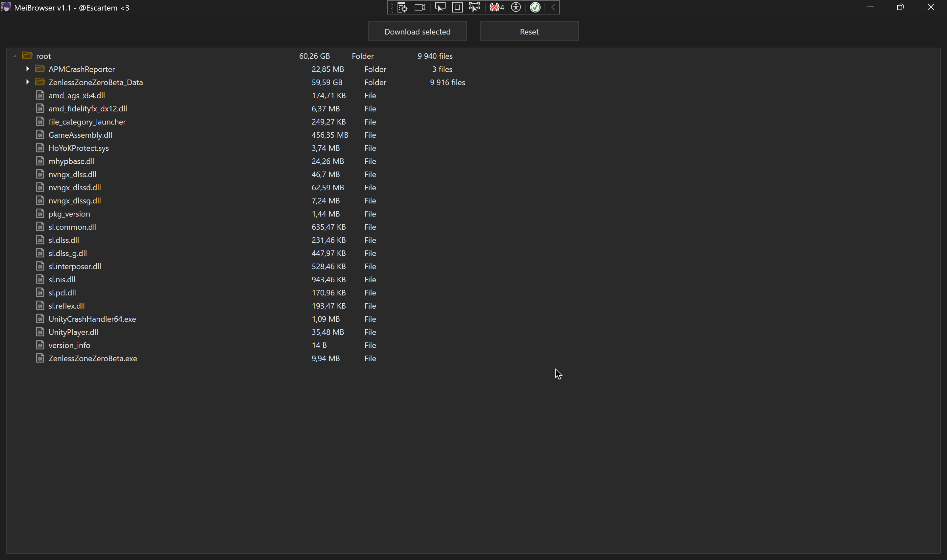
Task: Select the pkg_version file entry
Action: pos(69,214)
